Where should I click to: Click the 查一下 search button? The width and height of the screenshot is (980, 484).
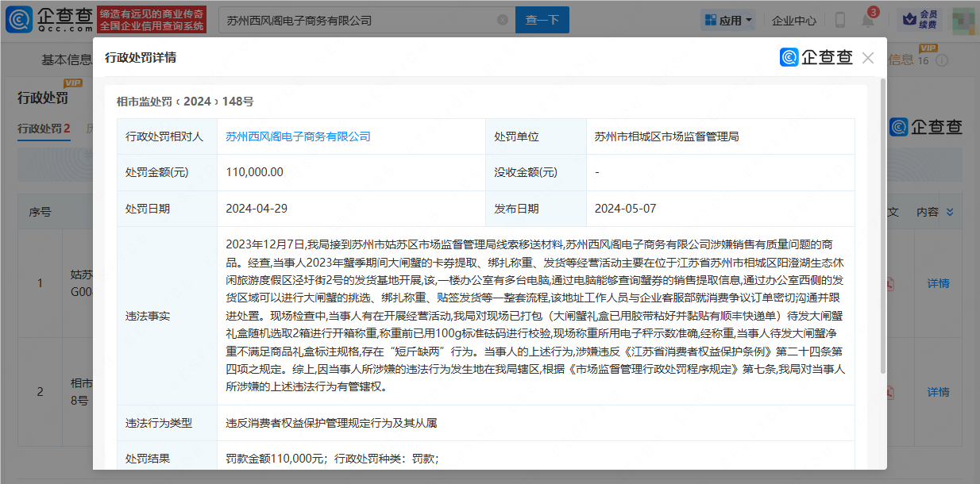pos(542,20)
